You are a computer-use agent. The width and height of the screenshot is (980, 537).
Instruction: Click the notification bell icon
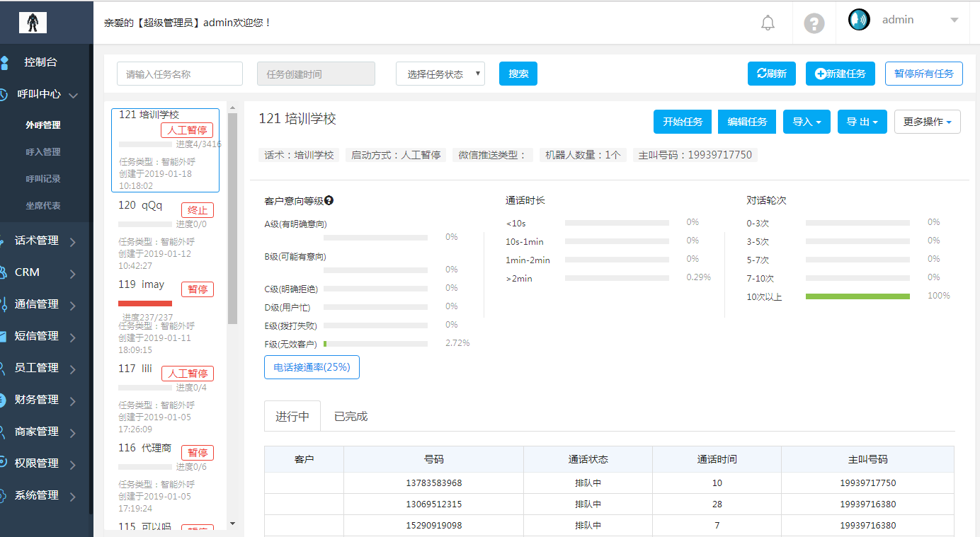(x=768, y=23)
